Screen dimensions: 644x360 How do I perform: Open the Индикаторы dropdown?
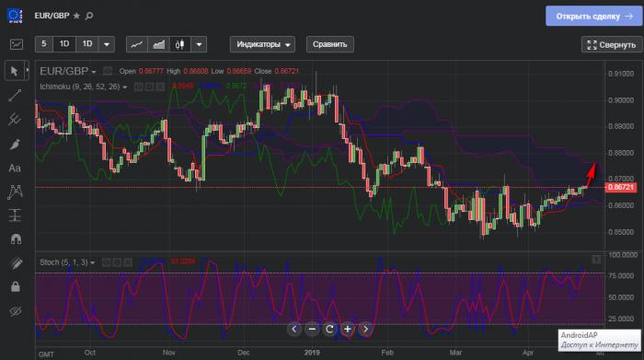262,44
